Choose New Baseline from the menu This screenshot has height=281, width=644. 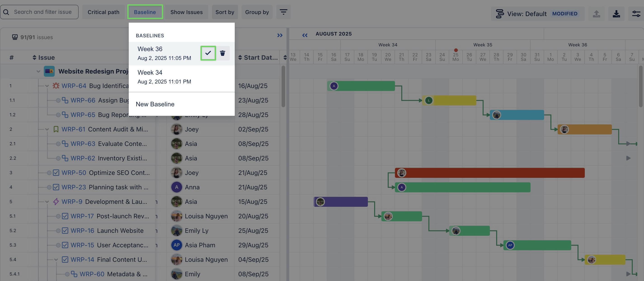point(155,104)
